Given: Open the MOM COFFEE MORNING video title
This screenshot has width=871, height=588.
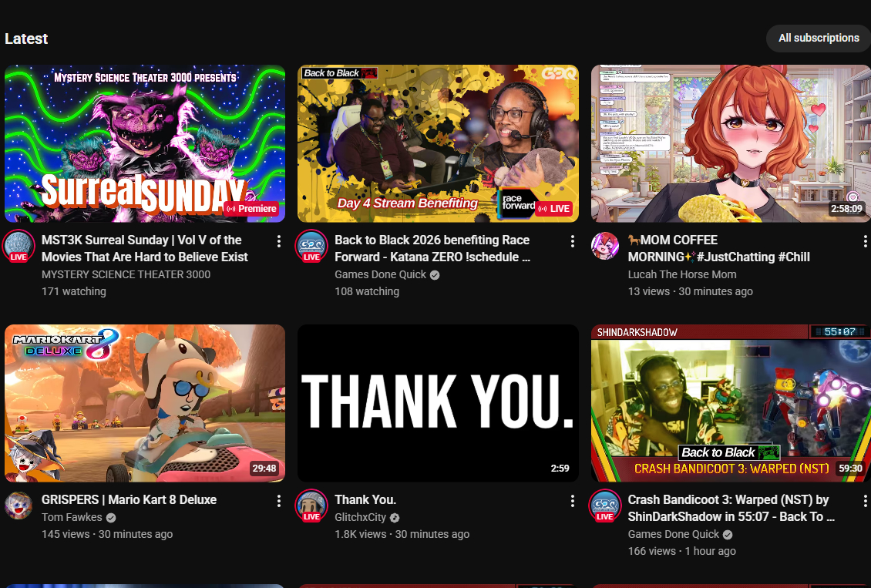Looking at the screenshot, I should [x=719, y=248].
